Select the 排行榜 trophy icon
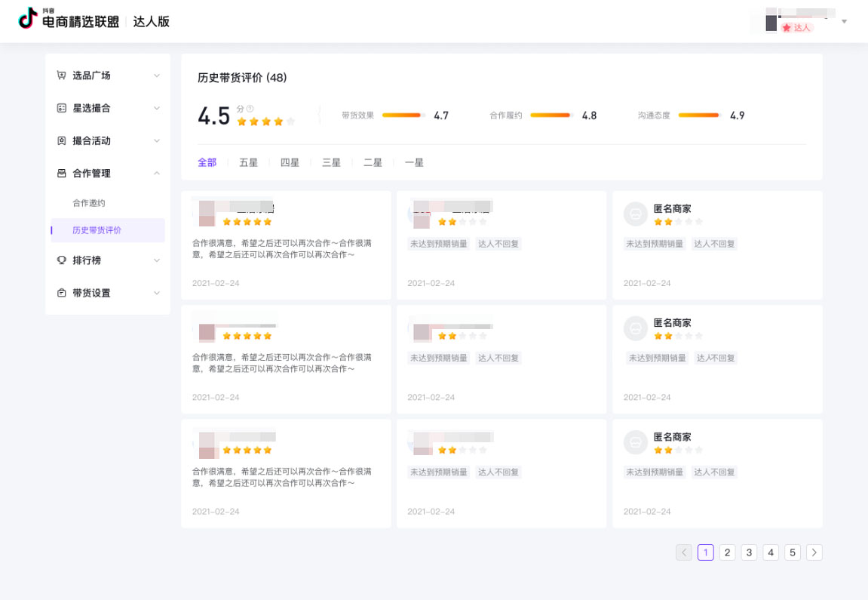The height and width of the screenshot is (600, 868). (x=61, y=260)
